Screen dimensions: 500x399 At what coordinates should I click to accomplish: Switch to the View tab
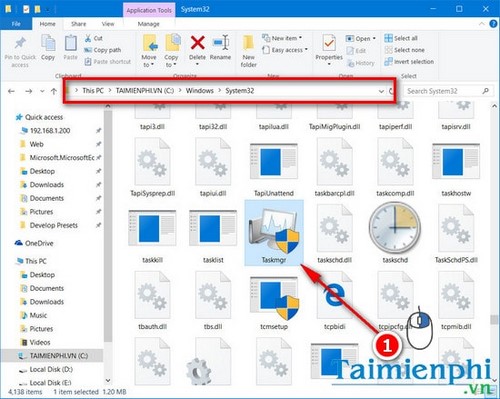coord(108,24)
